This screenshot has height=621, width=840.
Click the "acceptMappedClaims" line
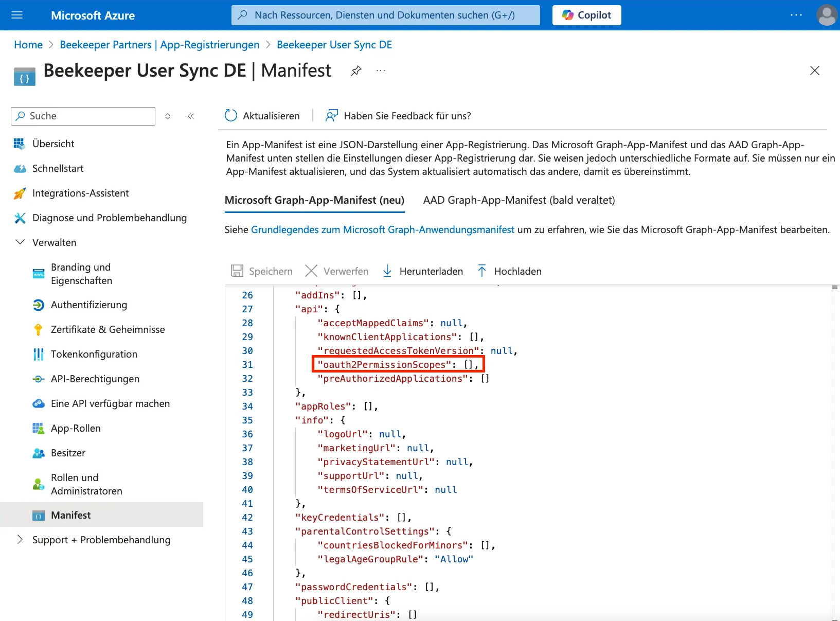[392, 323]
